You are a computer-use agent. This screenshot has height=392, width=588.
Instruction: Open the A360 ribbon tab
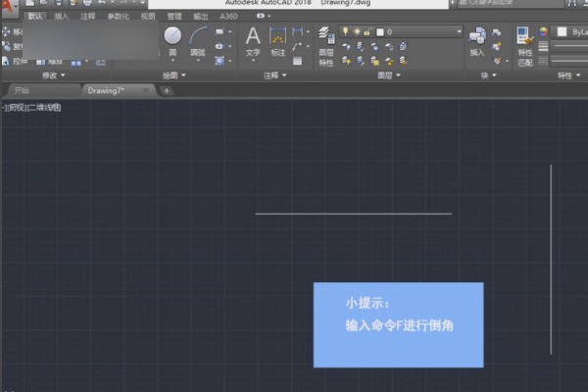coord(228,16)
